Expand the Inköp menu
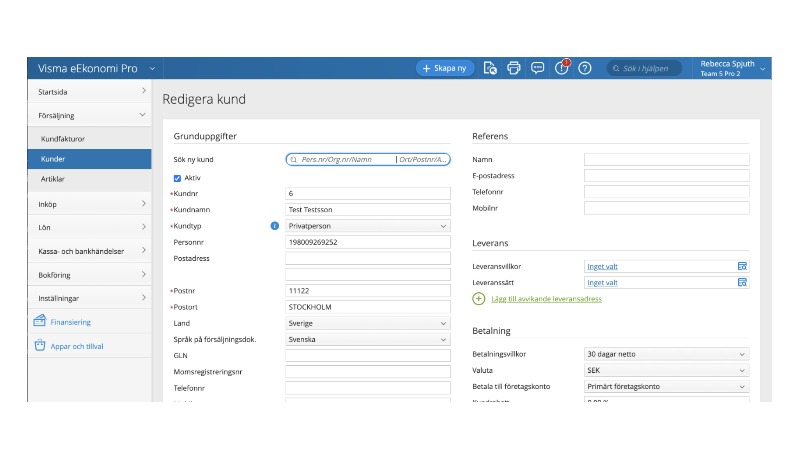Screen dimensions: 800x460 pos(90,204)
